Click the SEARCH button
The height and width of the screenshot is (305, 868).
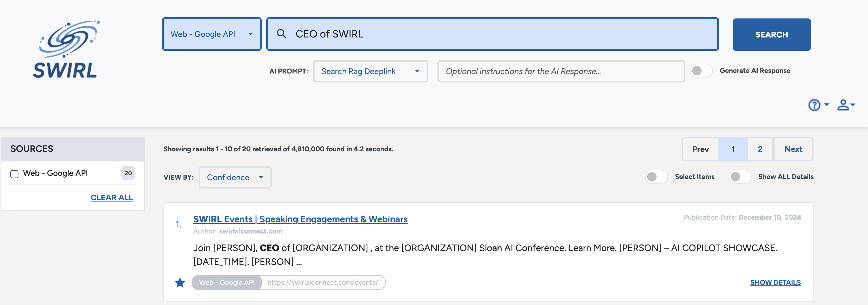click(772, 34)
